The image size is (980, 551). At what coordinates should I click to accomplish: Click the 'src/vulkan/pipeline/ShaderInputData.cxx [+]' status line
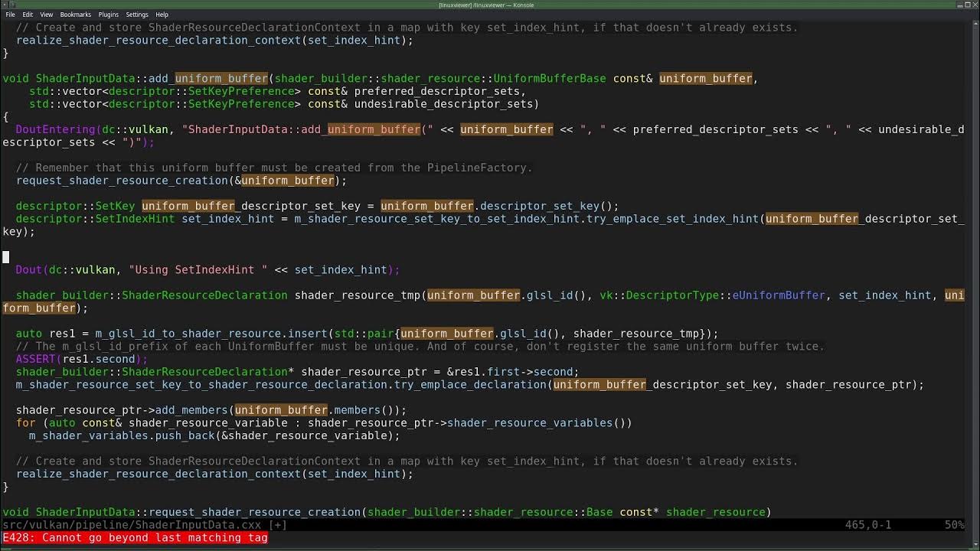click(144, 525)
